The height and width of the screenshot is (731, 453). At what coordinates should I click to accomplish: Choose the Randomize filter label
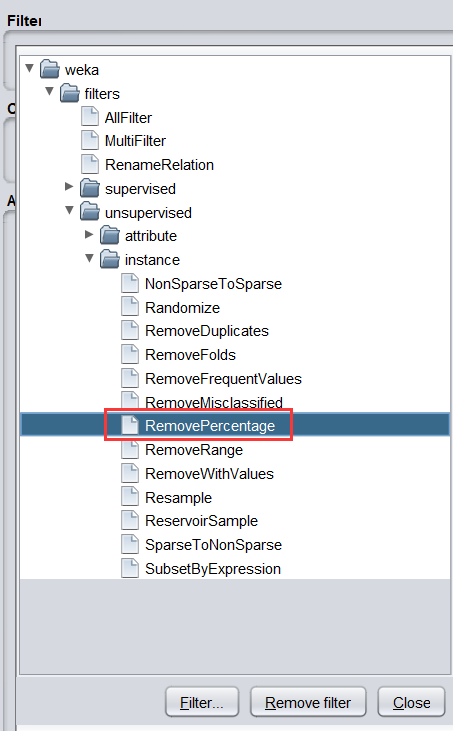[x=182, y=308]
